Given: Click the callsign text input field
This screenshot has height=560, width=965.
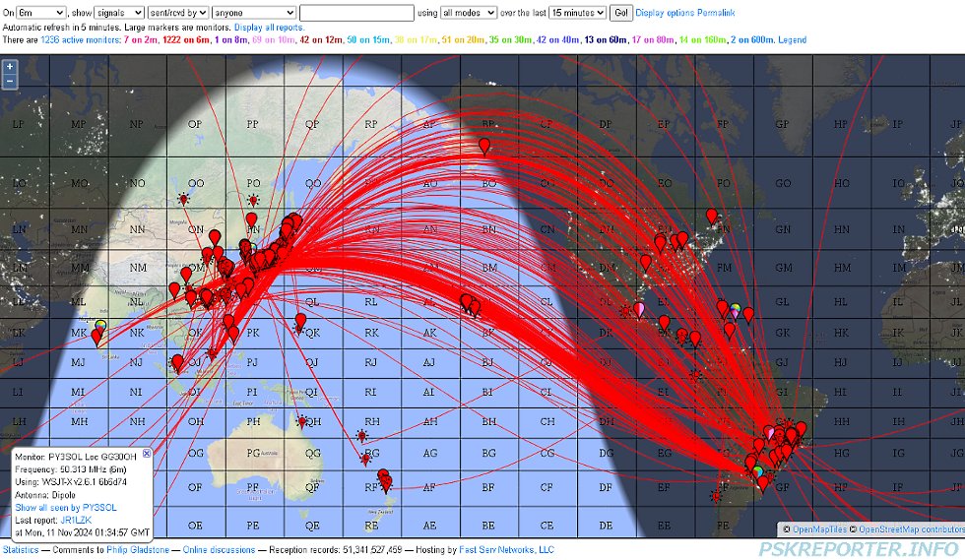Looking at the screenshot, I should pos(356,13).
